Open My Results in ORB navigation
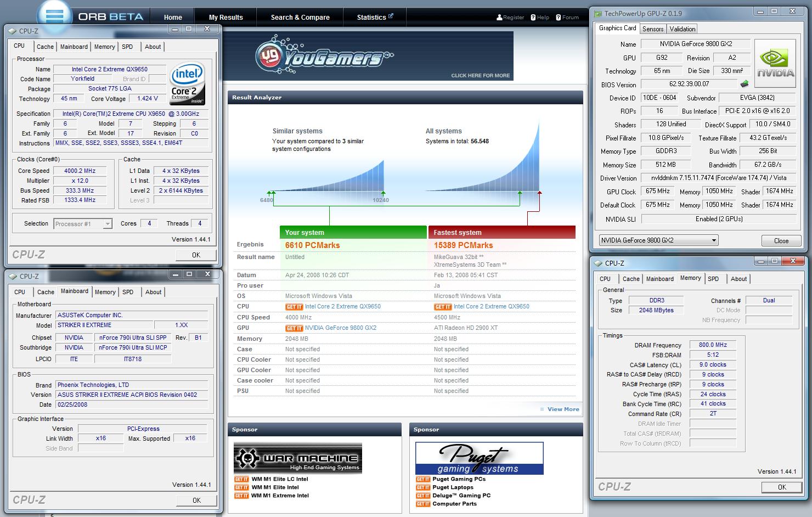This screenshot has width=812, height=517. click(x=226, y=18)
